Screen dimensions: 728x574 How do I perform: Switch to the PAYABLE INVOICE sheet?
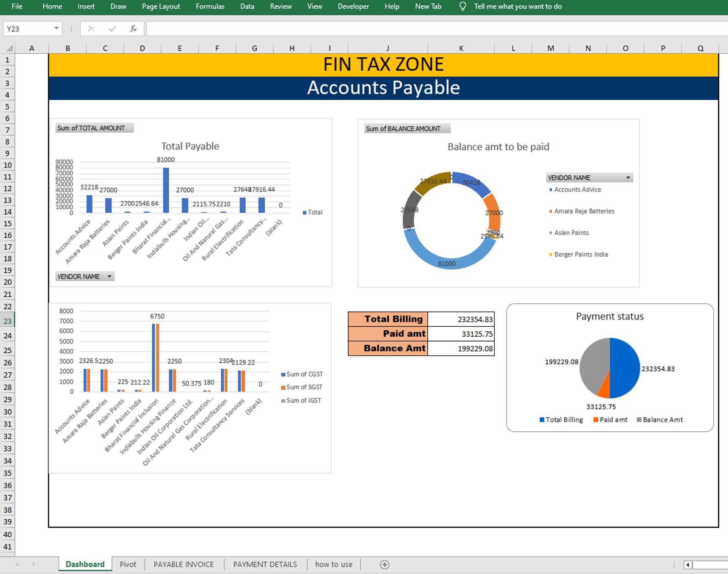pyautogui.click(x=184, y=565)
